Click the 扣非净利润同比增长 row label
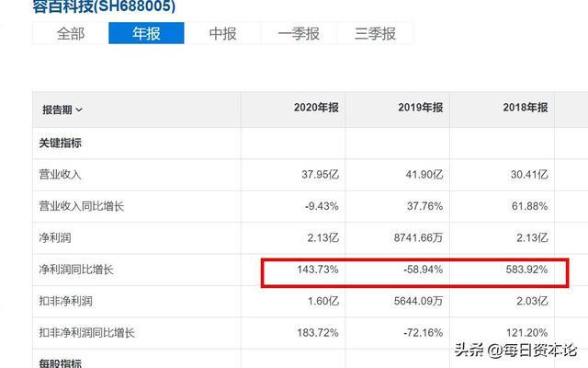This screenshot has width=588, height=368. (86, 332)
